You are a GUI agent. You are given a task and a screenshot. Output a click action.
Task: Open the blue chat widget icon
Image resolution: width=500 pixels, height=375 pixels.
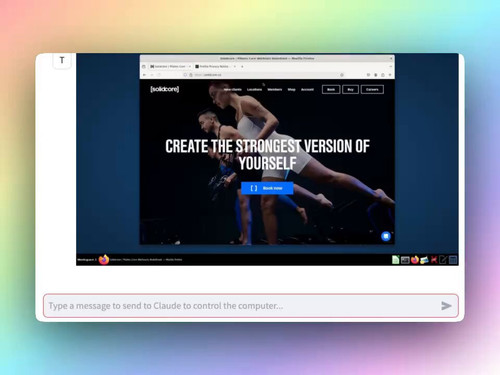pos(386,236)
